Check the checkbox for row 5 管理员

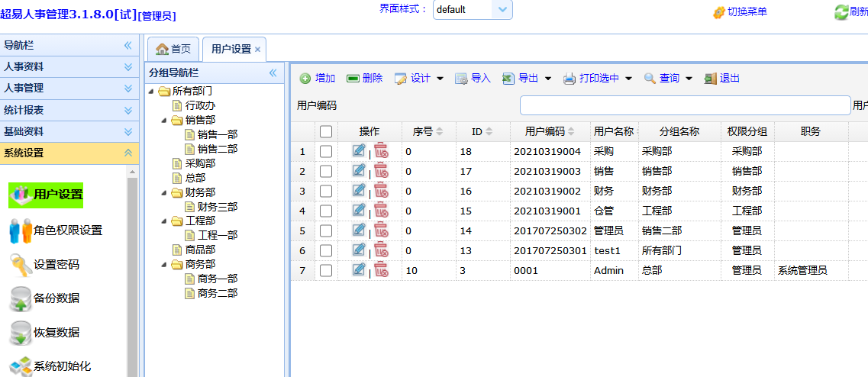326,230
